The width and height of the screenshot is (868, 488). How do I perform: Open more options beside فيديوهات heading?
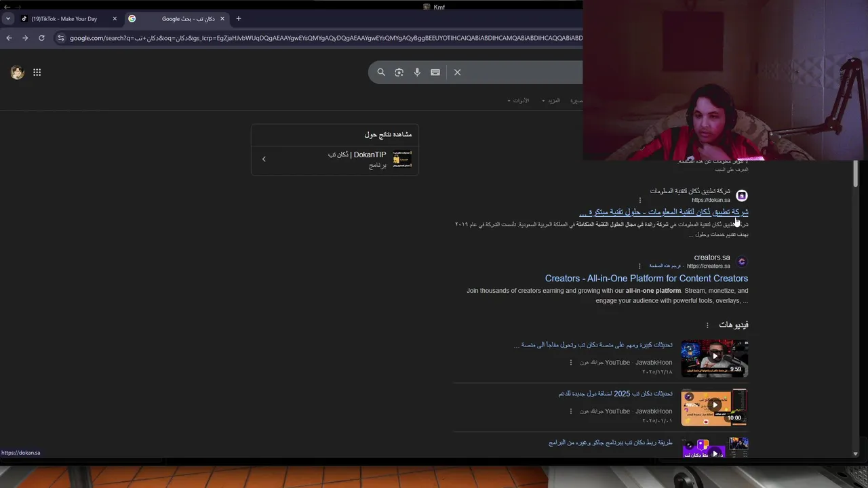click(x=707, y=325)
